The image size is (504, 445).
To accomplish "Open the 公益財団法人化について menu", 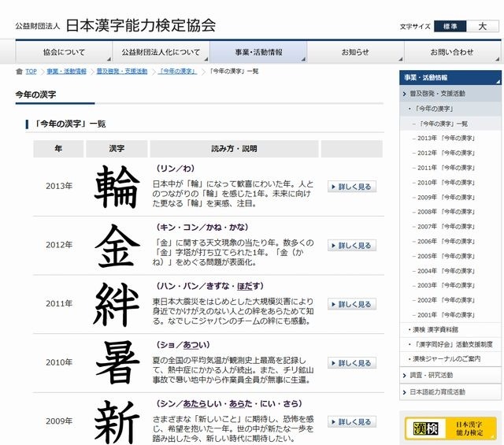I will click(161, 52).
